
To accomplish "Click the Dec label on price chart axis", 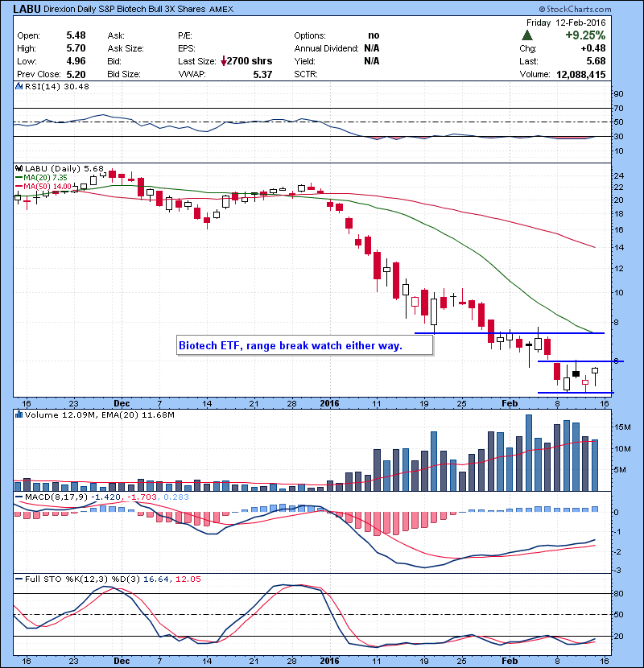I will (122, 403).
